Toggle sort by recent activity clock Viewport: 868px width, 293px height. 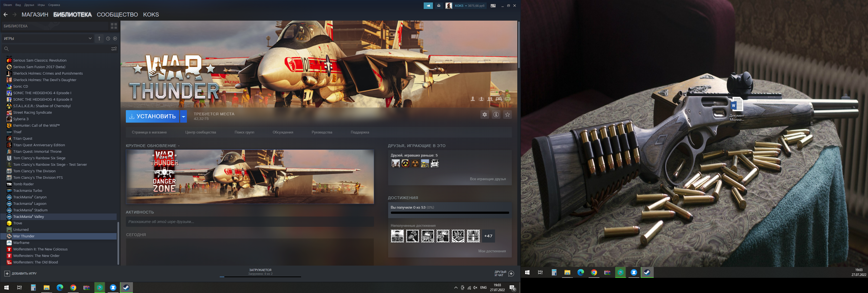coord(108,39)
